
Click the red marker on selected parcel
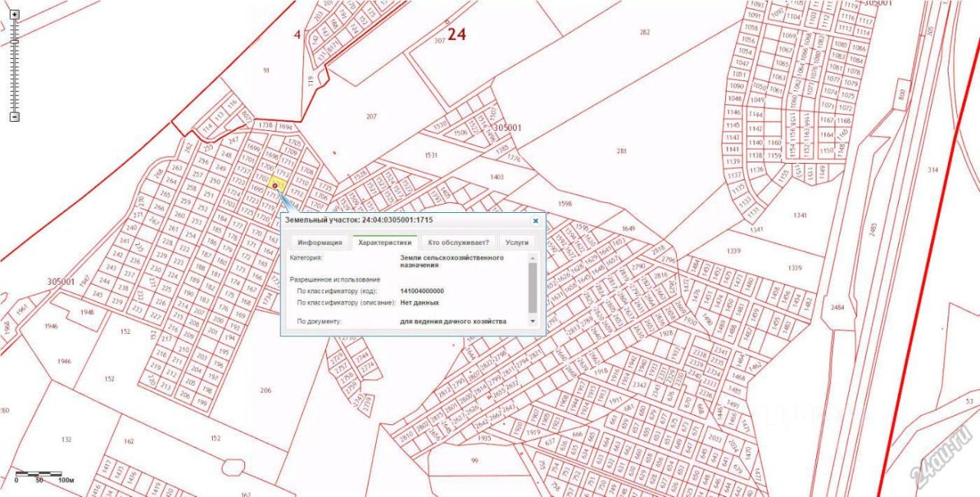(x=275, y=186)
